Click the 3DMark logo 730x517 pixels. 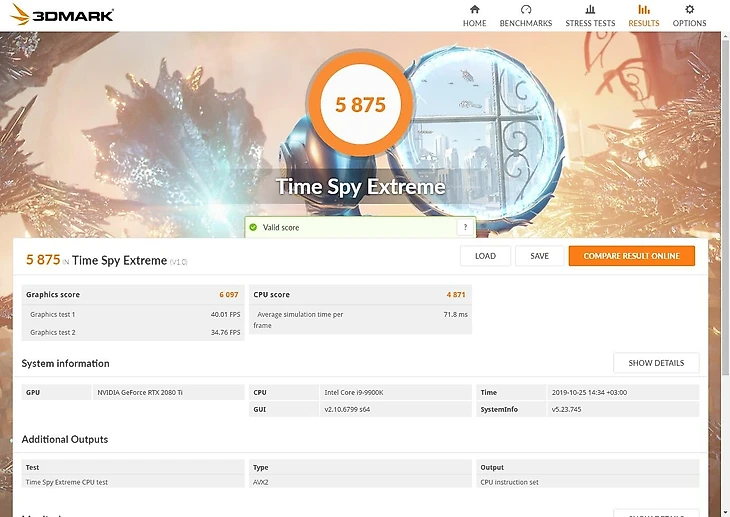[x=59, y=15]
